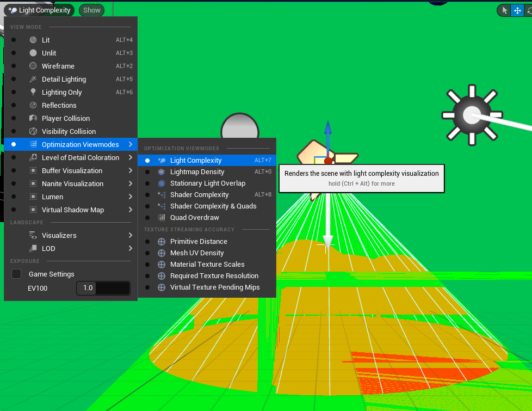Expand the Lumen submenu arrow
This screenshot has width=532, height=411.
131,197
